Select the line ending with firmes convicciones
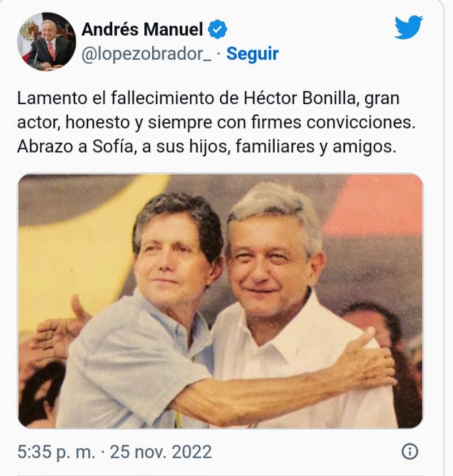Screen dimensions: 453x476 point(216,122)
